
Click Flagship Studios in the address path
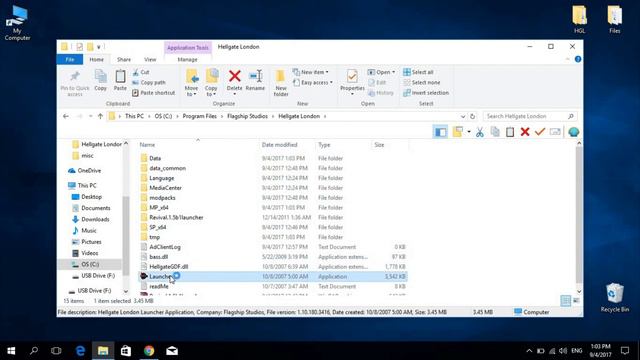click(x=247, y=116)
